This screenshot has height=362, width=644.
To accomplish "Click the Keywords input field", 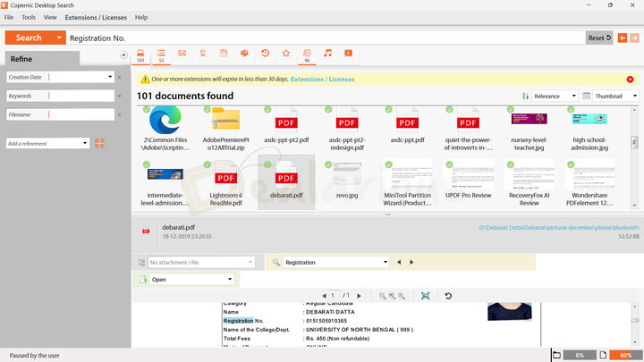I will [60, 96].
